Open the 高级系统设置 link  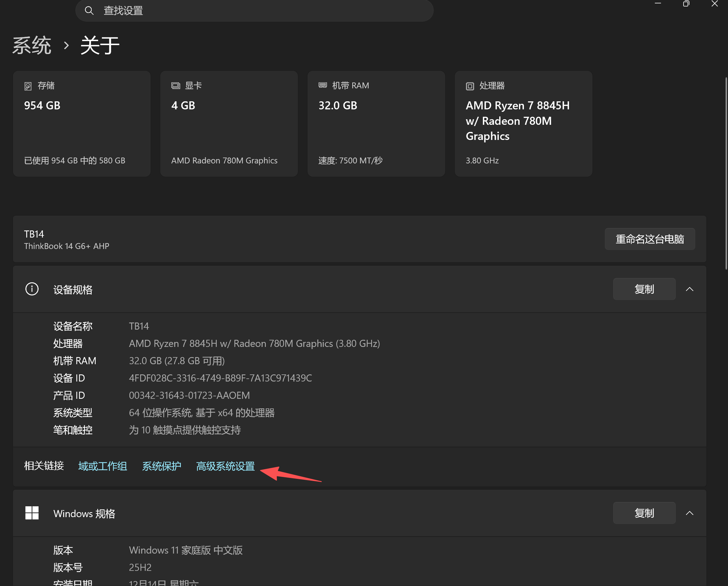tap(225, 466)
